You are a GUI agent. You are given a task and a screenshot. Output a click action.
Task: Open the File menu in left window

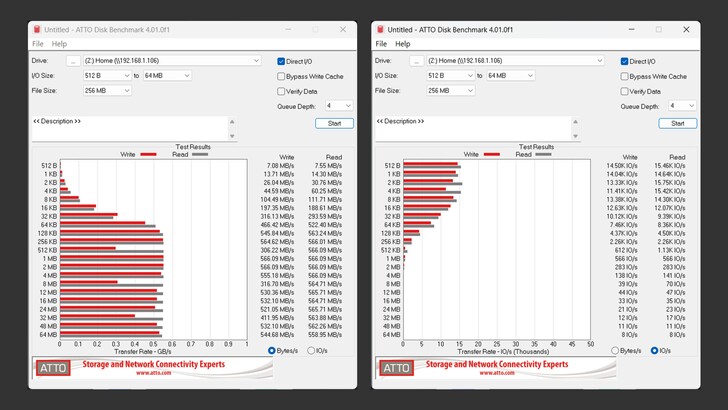pyautogui.click(x=37, y=44)
